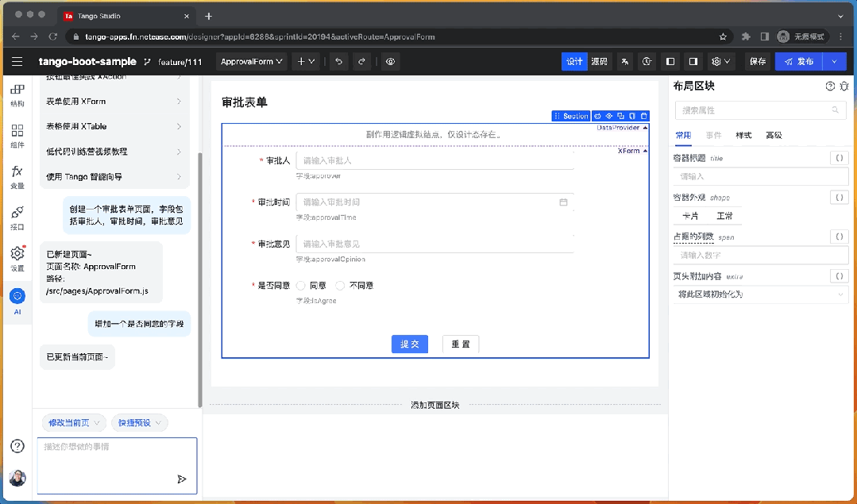Switch to the 高级 properties tab
This screenshot has width=857, height=504.
coord(774,135)
